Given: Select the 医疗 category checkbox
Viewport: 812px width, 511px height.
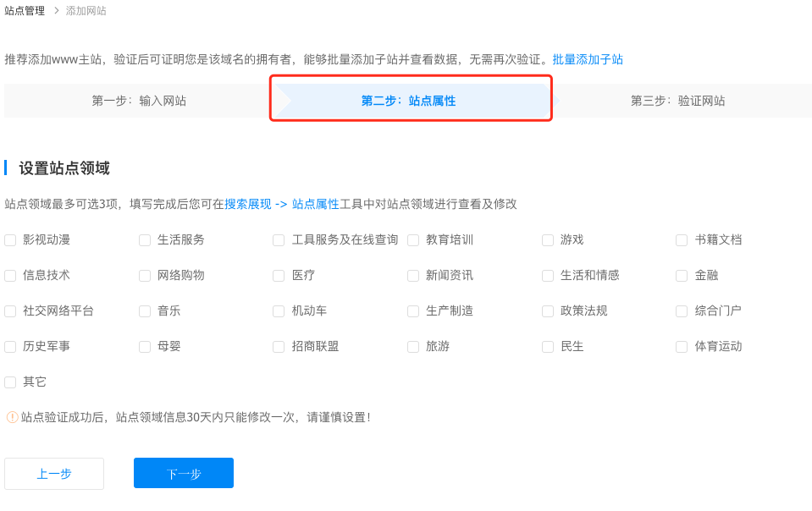Looking at the screenshot, I should click(x=278, y=275).
